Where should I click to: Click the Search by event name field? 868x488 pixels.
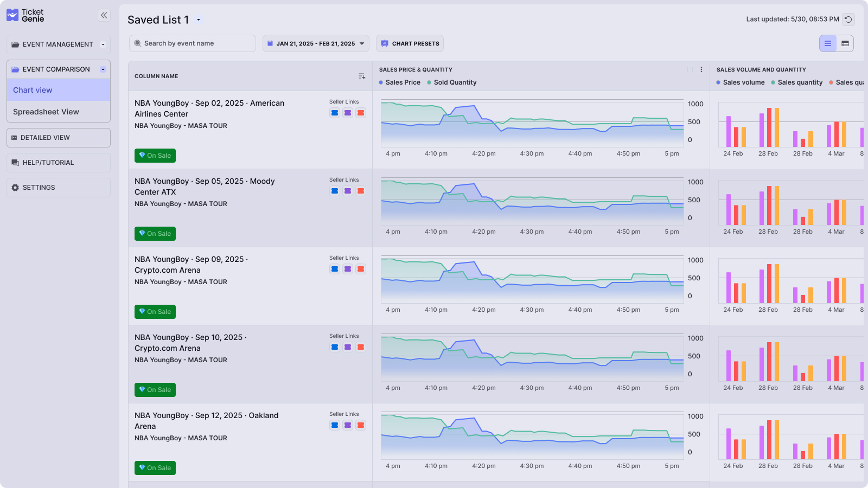(x=192, y=43)
